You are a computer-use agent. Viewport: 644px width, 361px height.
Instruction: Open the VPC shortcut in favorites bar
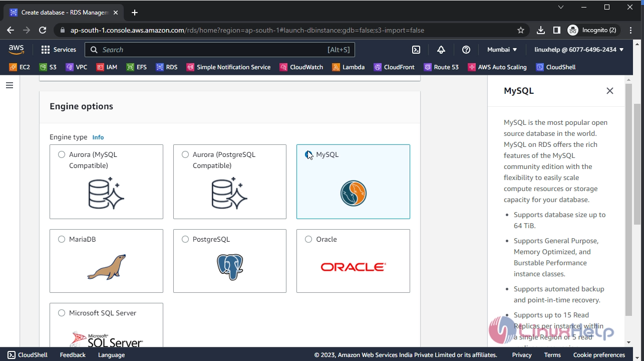(76, 67)
